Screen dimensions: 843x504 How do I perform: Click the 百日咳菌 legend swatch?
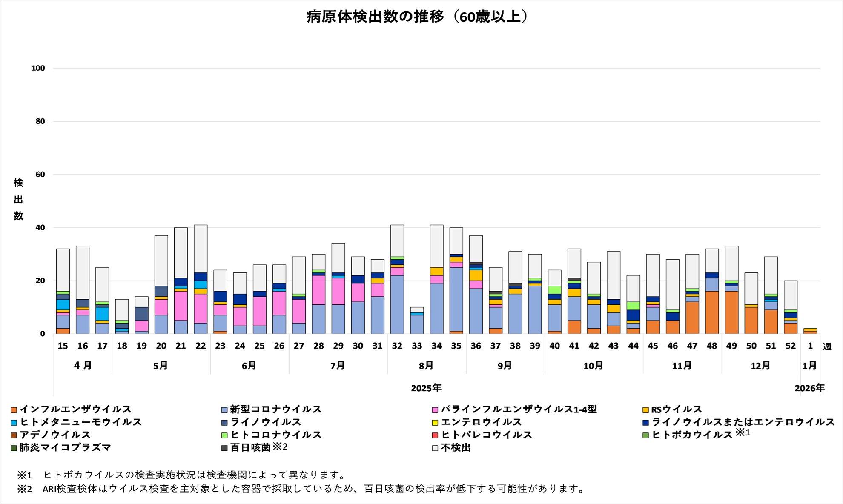tap(224, 448)
